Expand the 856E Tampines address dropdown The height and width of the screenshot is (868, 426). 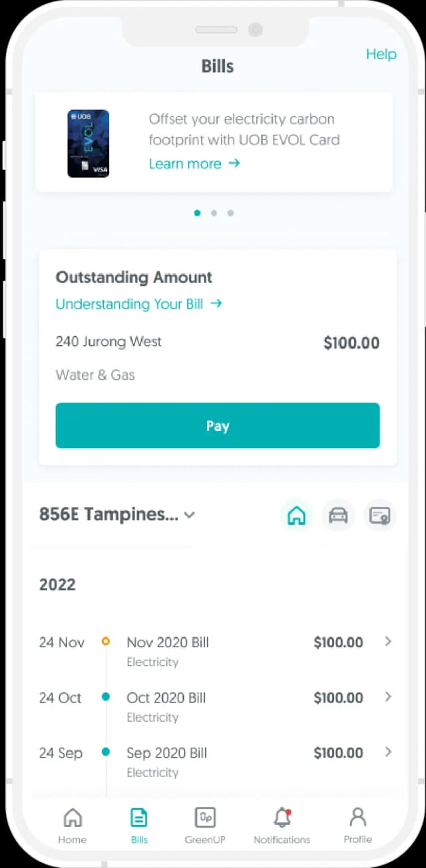[x=189, y=515]
